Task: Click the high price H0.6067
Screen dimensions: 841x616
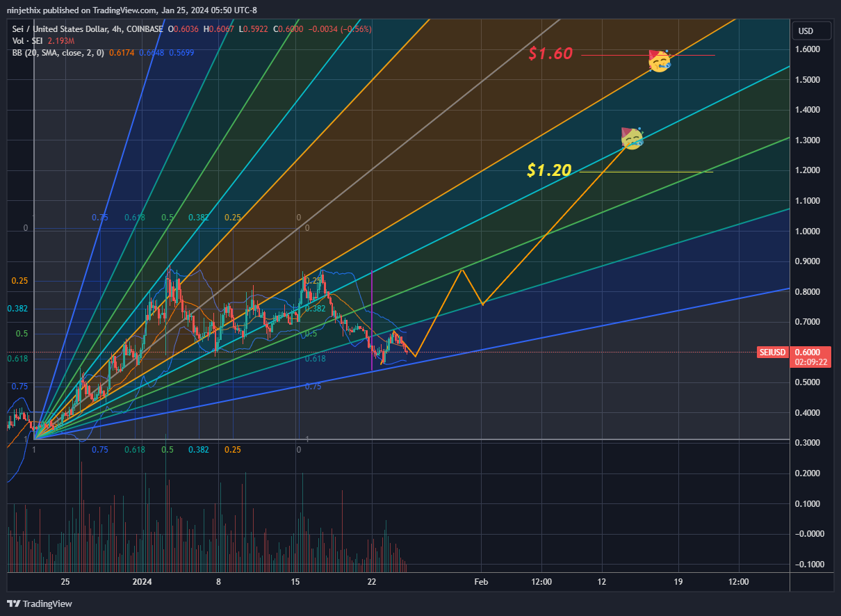Action: (x=220, y=29)
